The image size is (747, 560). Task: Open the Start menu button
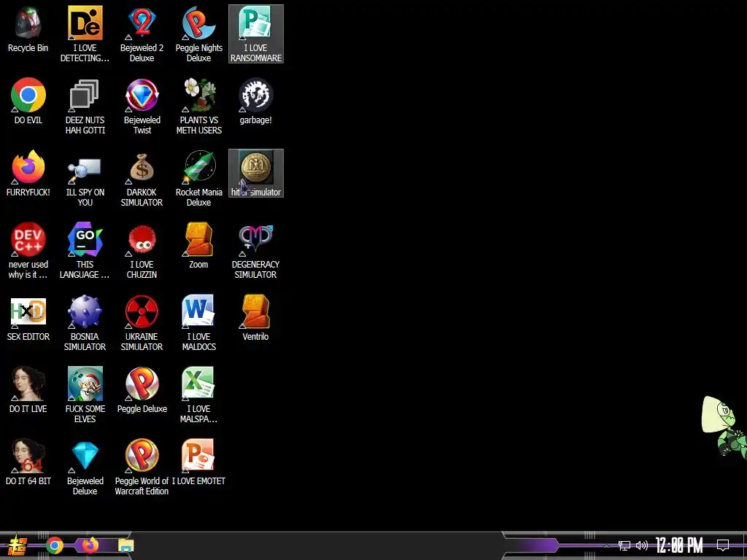point(16,545)
